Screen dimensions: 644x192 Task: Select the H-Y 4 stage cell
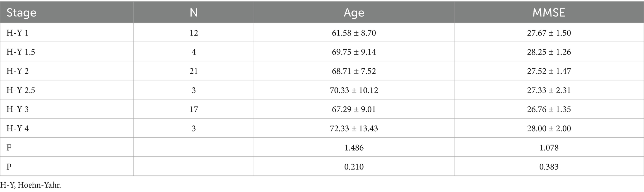(17, 128)
